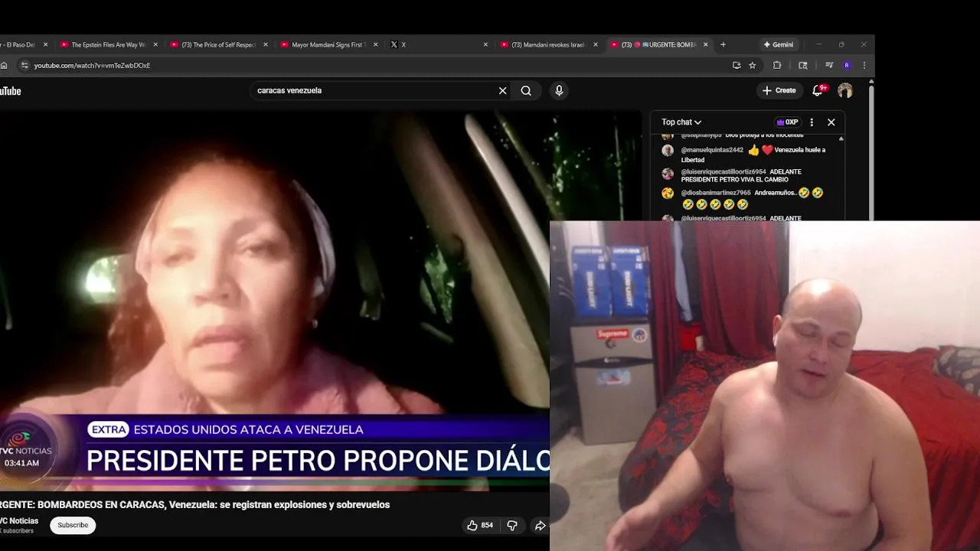Close 'Mamdani revokes Israel' tab
Screen dimensions: 980x551
[x=596, y=44]
